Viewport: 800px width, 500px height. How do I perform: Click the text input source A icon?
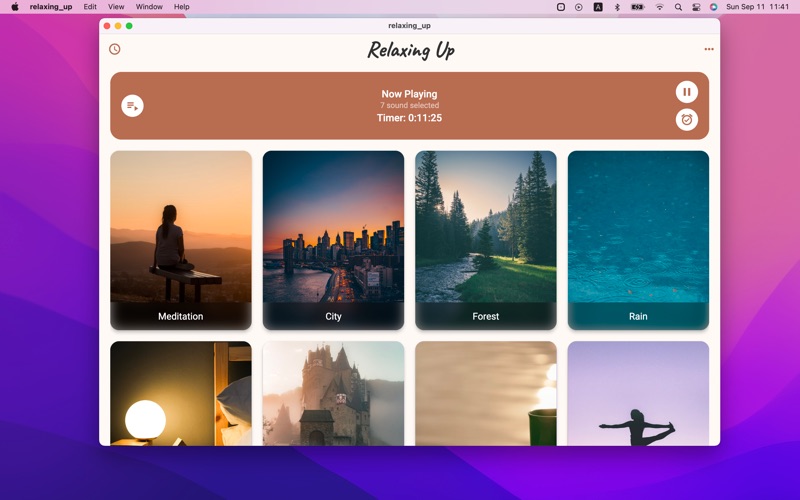tap(598, 7)
